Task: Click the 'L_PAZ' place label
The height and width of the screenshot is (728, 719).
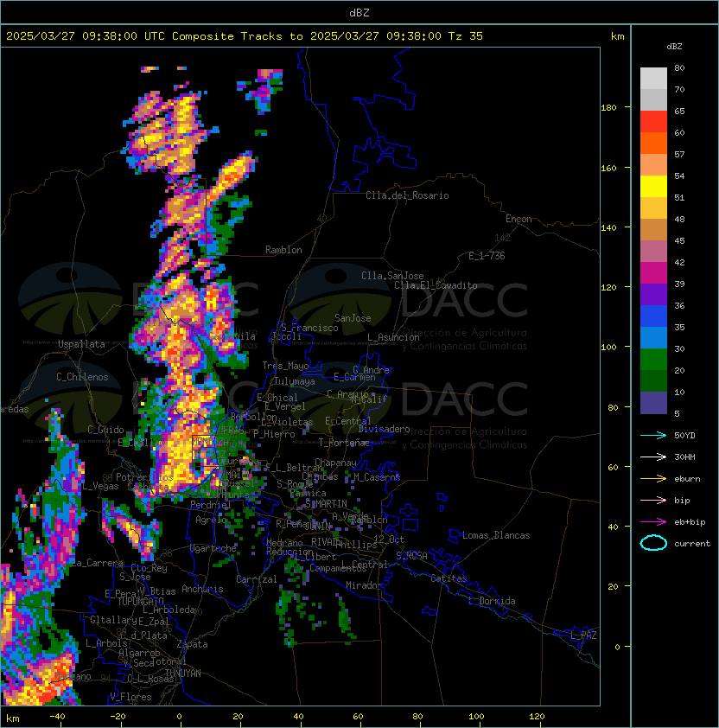Action: coord(583,635)
